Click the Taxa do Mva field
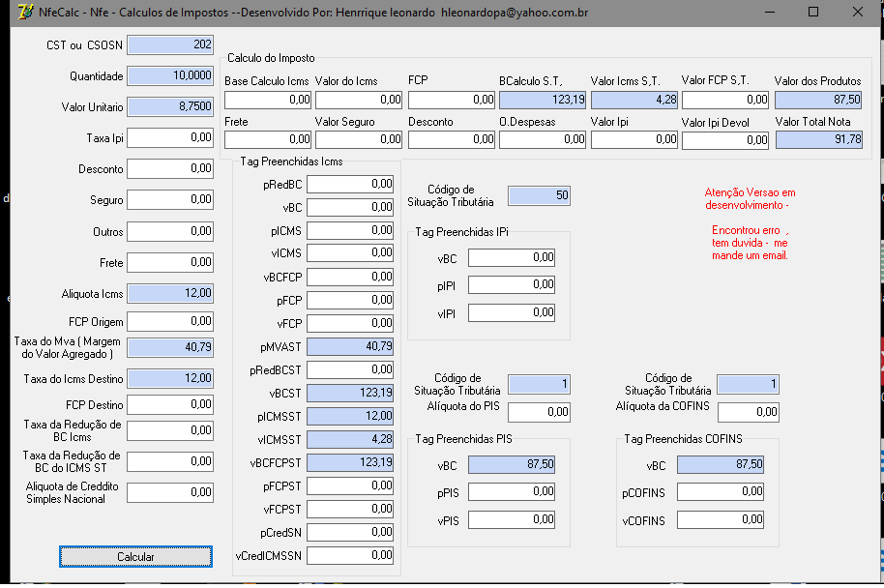 click(x=170, y=348)
